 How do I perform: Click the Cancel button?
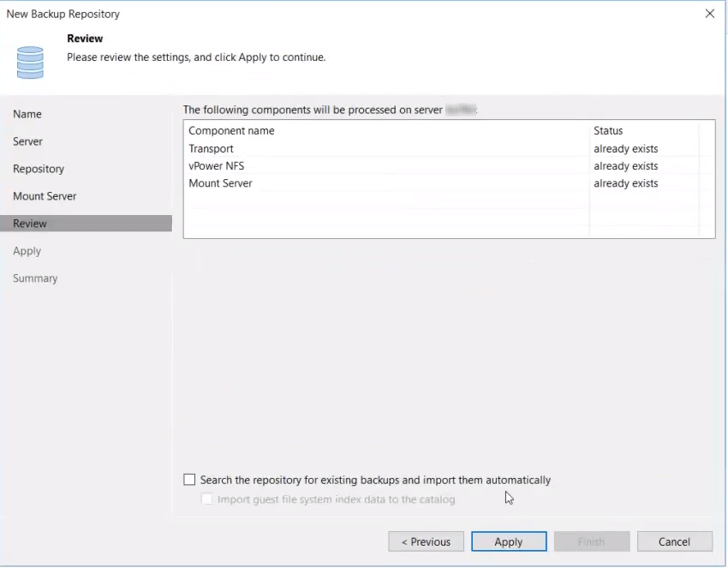coord(674,541)
